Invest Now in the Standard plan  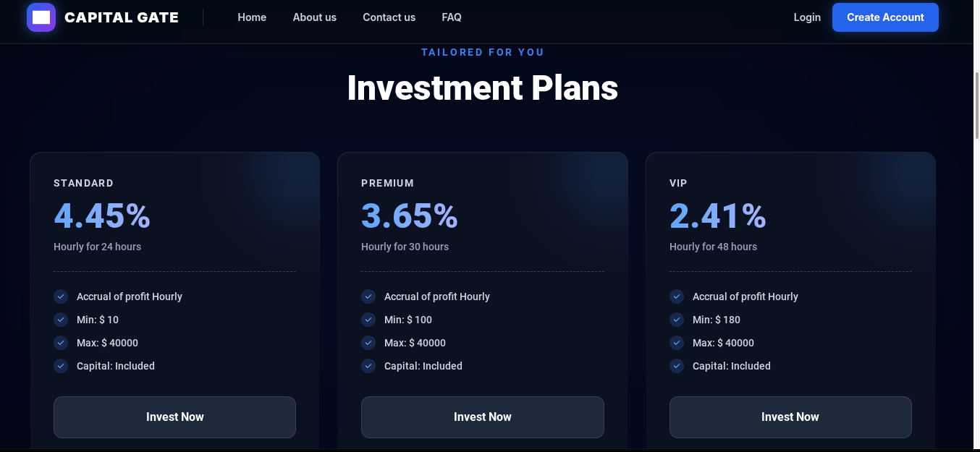174,417
